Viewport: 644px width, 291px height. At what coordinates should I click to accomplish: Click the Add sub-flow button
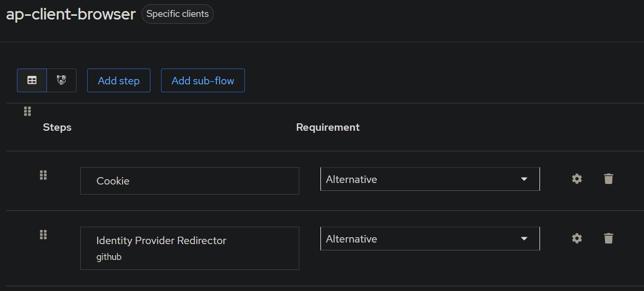[x=203, y=81]
